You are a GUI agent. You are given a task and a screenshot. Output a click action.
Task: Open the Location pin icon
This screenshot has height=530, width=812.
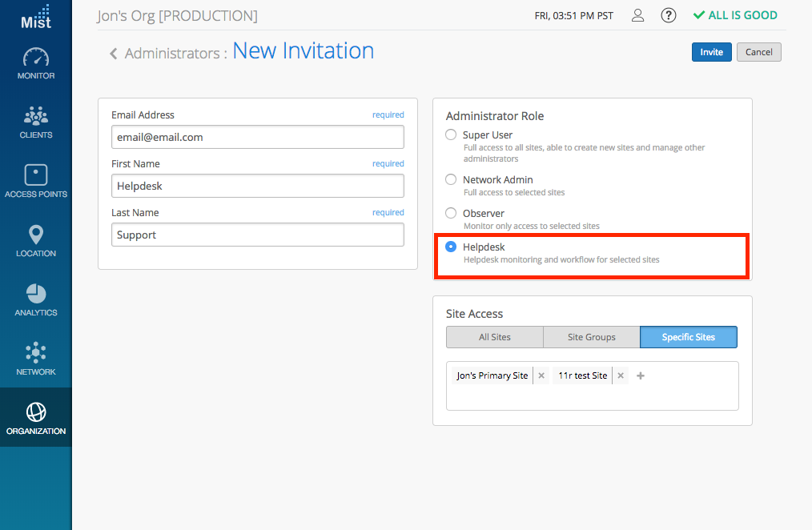click(x=36, y=235)
